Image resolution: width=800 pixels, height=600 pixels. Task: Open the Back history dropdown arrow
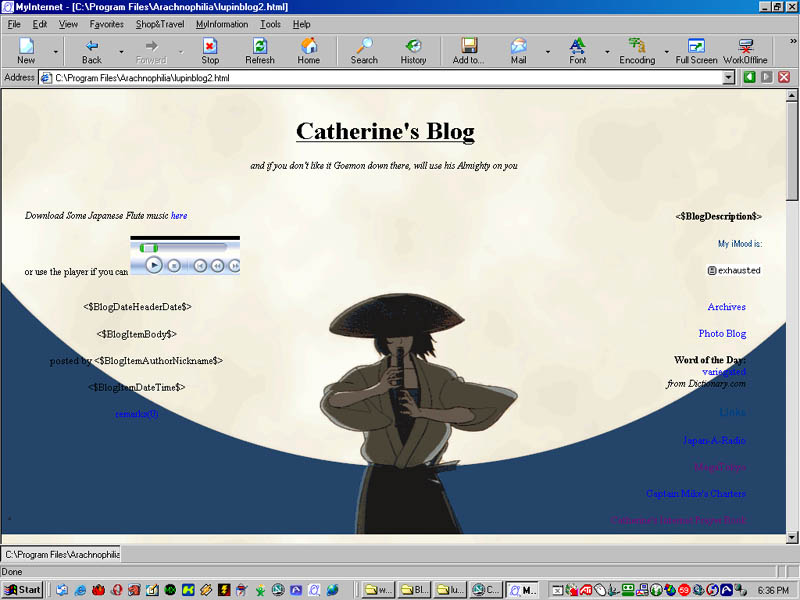coord(121,52)
